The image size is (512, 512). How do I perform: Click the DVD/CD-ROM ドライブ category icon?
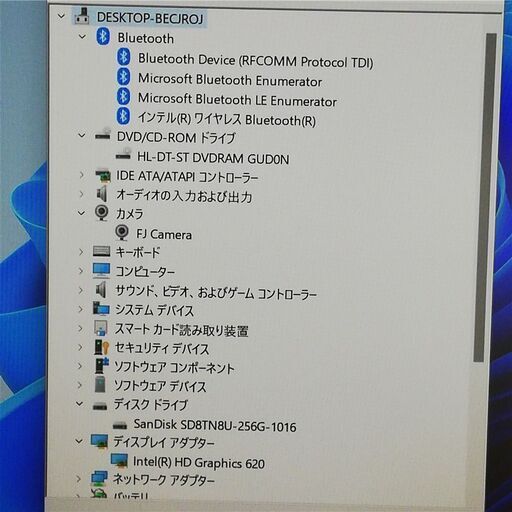pyautogui.click(x=103, y=134)
